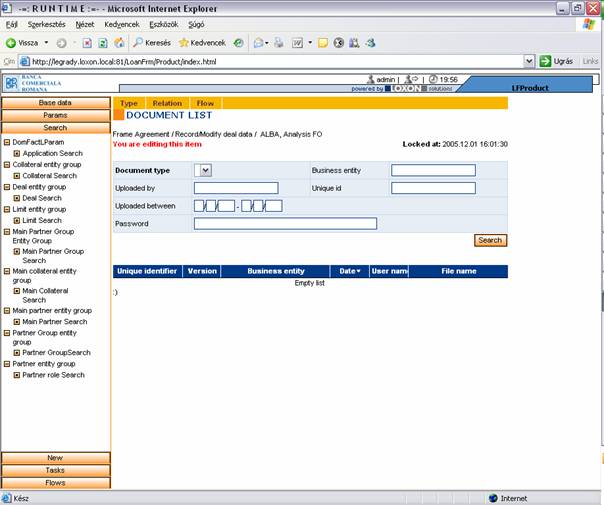Switch to the Flow tab
This screenshot has width=604, height=505.
[x=205, y=103]
